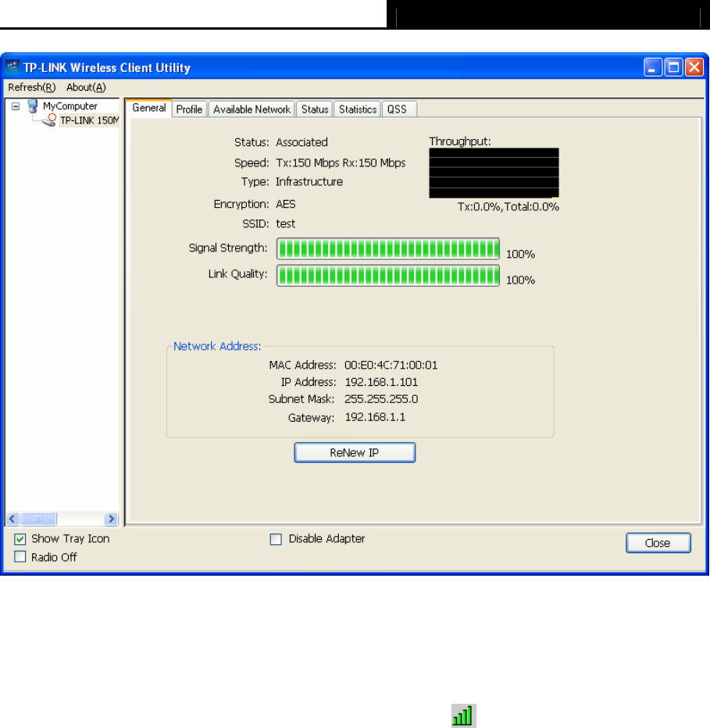Select the TP-LINK 150M tree item
The height and width of the screenshot is (728, 710).
point(89,121)
